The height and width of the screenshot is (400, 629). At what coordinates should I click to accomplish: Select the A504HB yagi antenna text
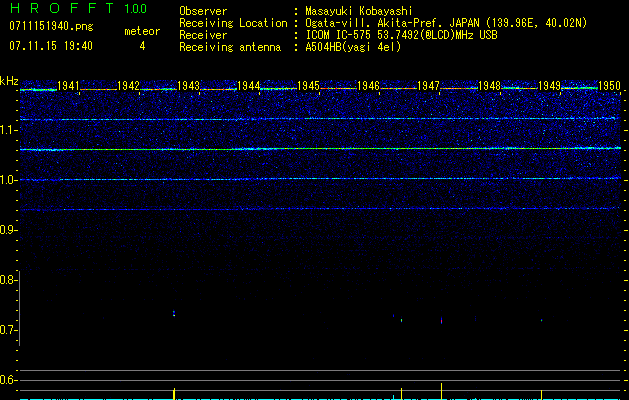pos(353,47)
